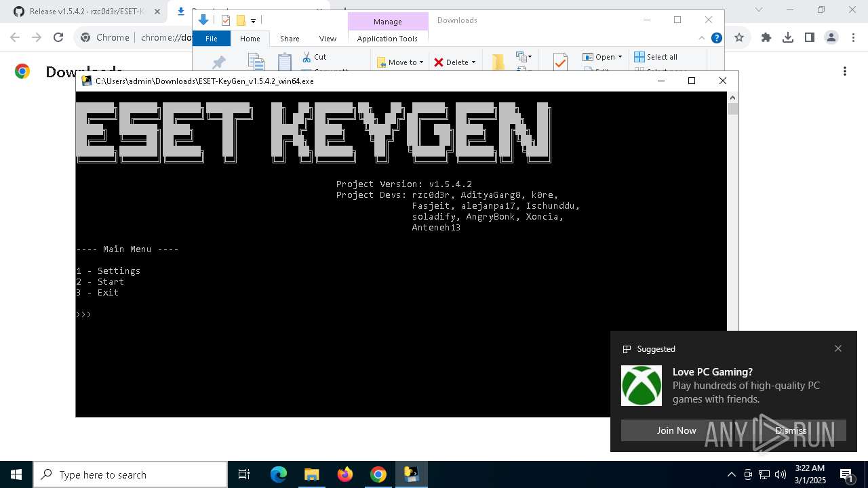Click '1 - Settings' menu text
The height and width of the screenshot is (488, 868).
108,271
